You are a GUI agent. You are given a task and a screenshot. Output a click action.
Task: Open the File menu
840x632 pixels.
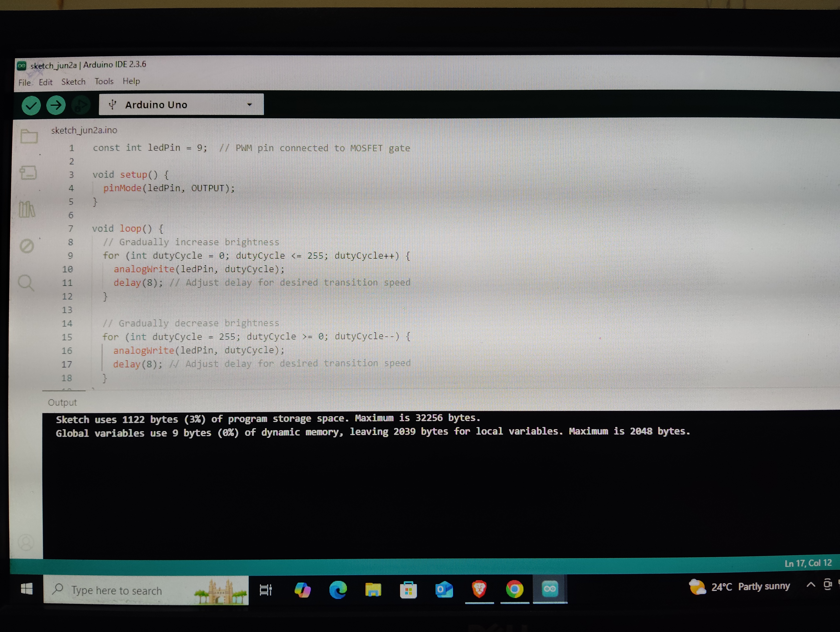click(24, 82)
